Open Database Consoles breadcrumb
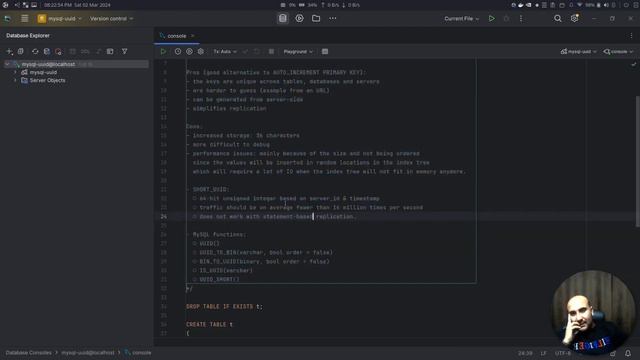Screen dimensions: 640x360 click(29, 353)
